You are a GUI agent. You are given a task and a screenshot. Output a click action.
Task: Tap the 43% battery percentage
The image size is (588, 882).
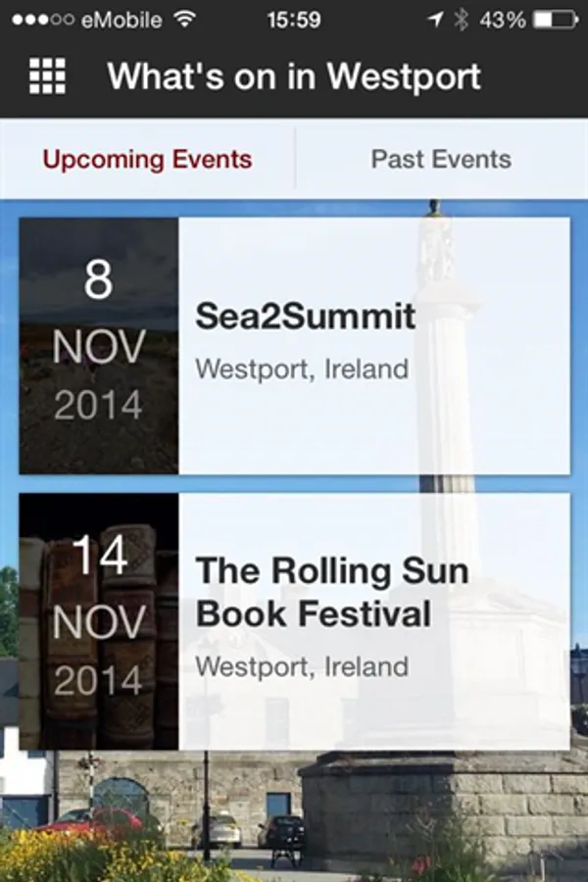(503, 19)
